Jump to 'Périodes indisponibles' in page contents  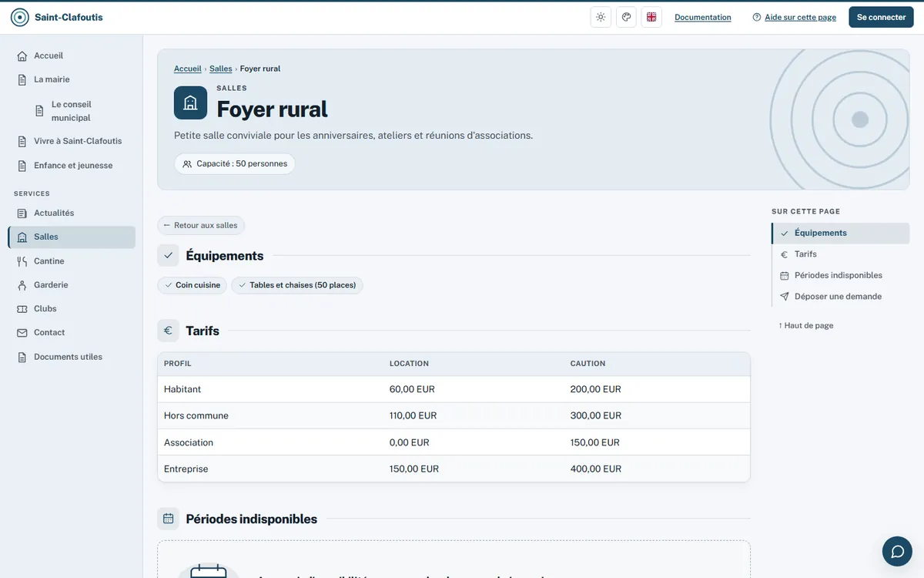pos(841,275)
